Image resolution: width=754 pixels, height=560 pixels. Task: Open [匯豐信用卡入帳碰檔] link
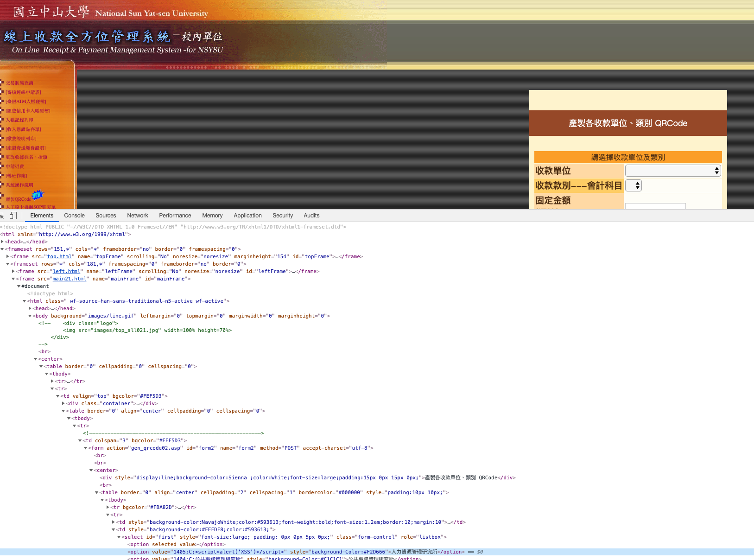28,111
